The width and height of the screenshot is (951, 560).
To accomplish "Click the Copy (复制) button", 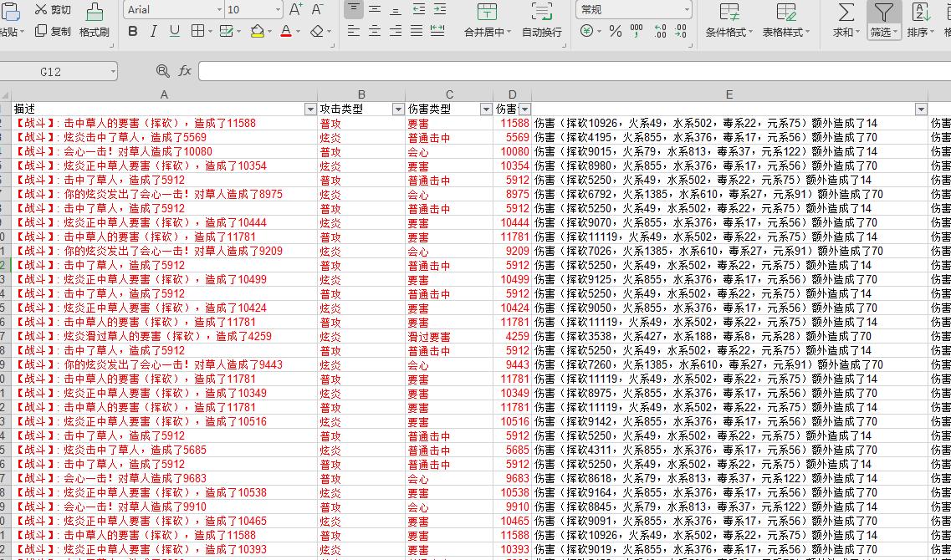I will [52, 32].
